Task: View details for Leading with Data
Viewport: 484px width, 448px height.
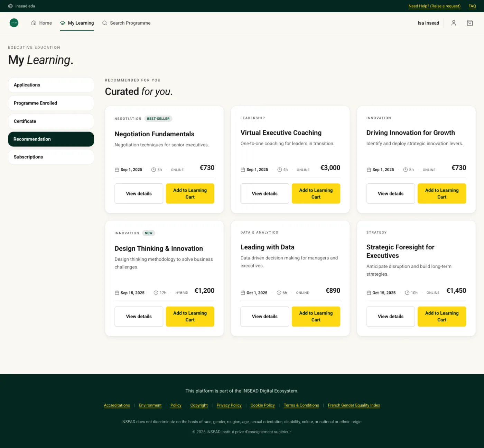Action: pyautogui.click(x=265, y=317)
